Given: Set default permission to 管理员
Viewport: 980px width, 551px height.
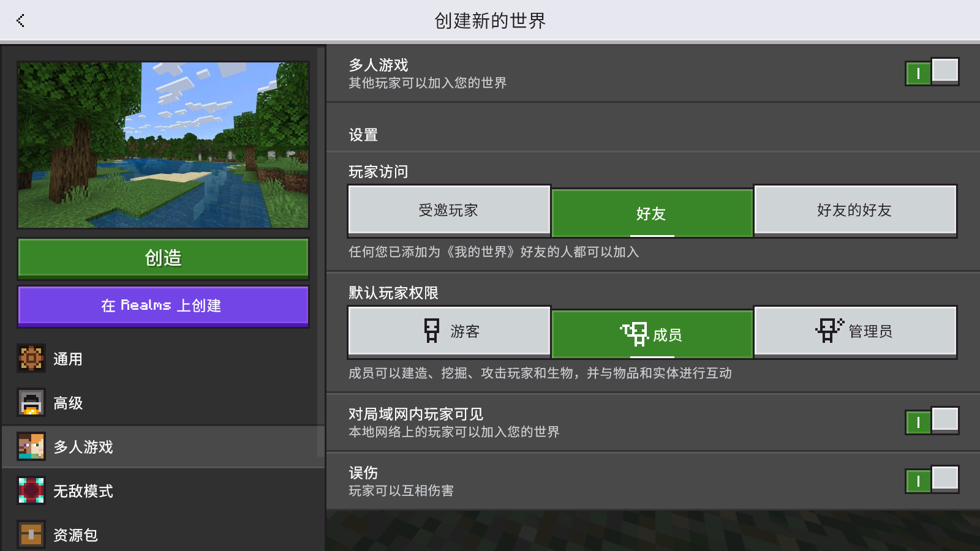Looking at the screenshot, I should [855, 332].
